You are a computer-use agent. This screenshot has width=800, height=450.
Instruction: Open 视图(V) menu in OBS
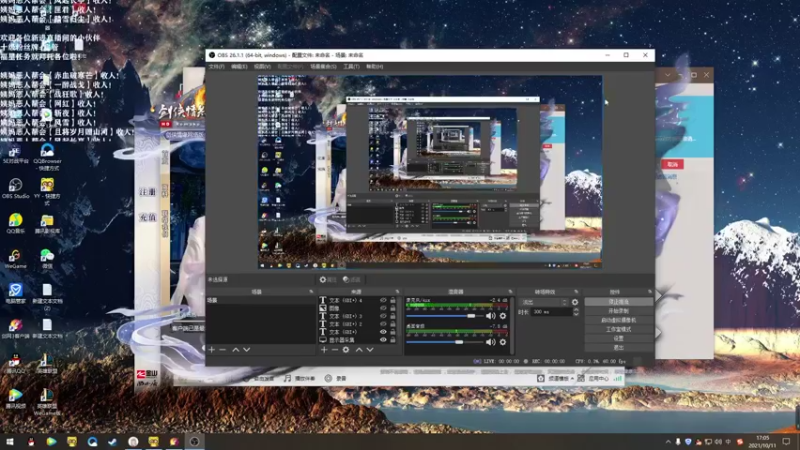click(x=262, y=67)
